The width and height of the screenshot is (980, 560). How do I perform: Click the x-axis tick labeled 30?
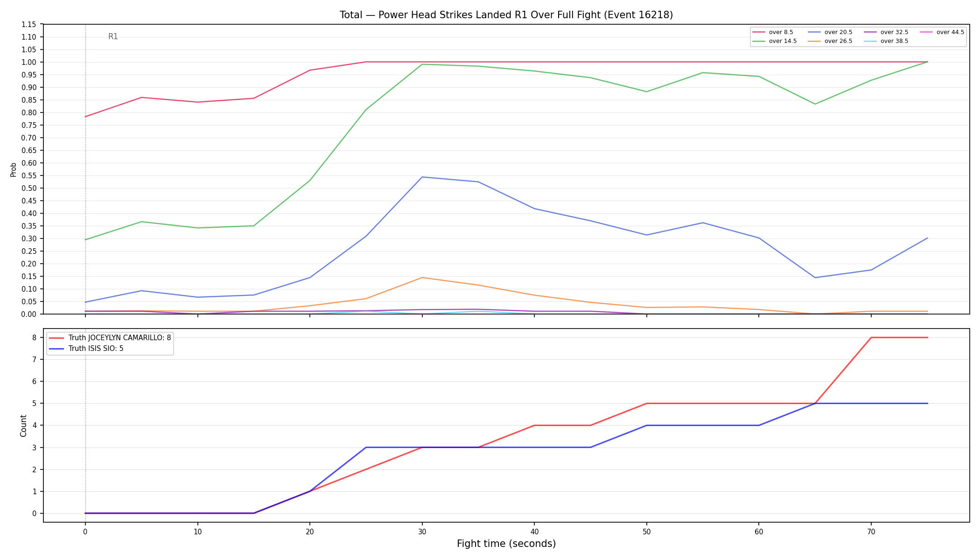pos(422,531)
